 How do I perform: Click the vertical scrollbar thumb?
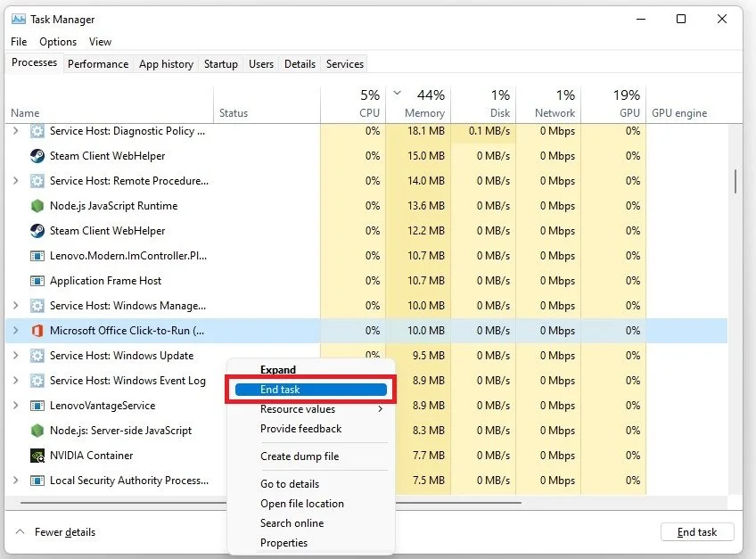point(735,181)
